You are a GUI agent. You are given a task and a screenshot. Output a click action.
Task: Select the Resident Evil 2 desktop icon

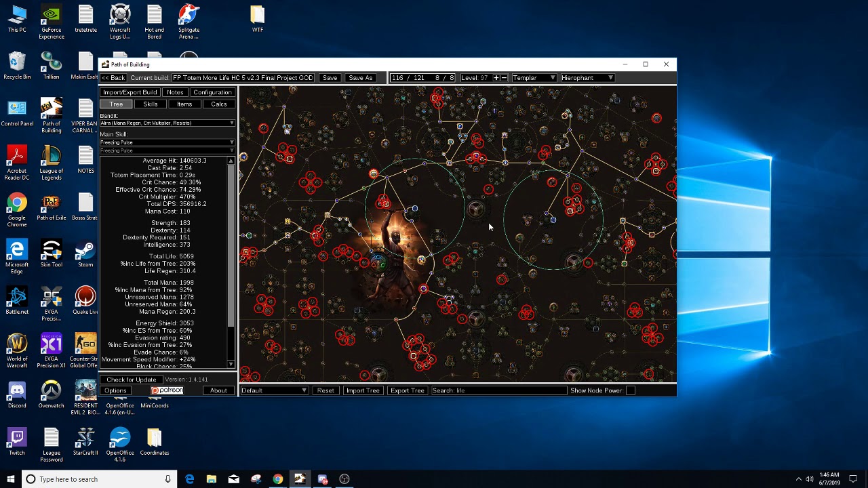coord(85,397)
